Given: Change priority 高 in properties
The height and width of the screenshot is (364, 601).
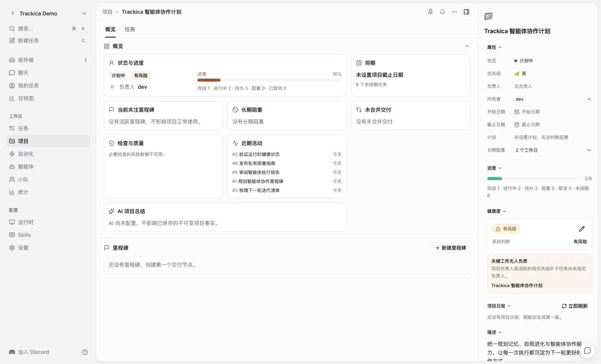Looking at the screenshot, I should [521, 74].
